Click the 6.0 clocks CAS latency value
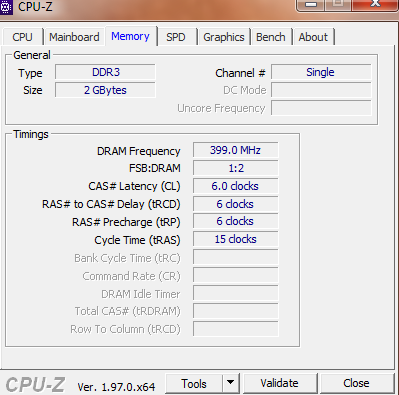 tap(236, 186)
